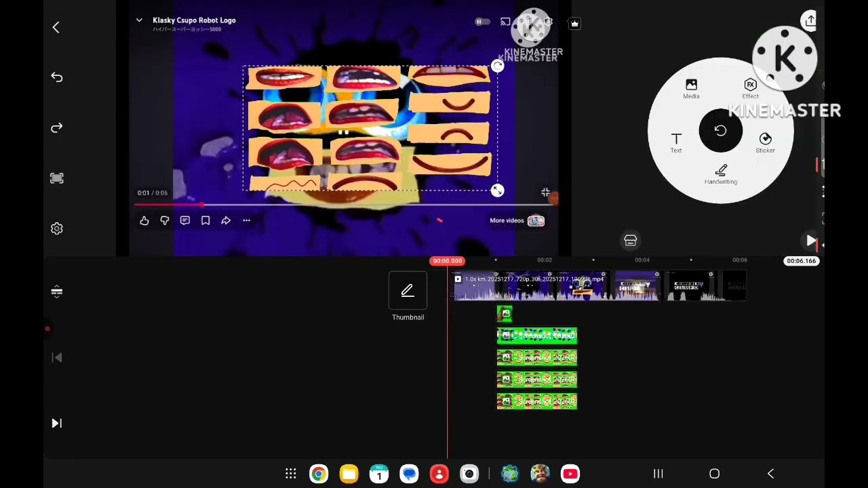Open the KineMaster asset store
Viewport: 868px width, 488px height.
pos(631,241)
